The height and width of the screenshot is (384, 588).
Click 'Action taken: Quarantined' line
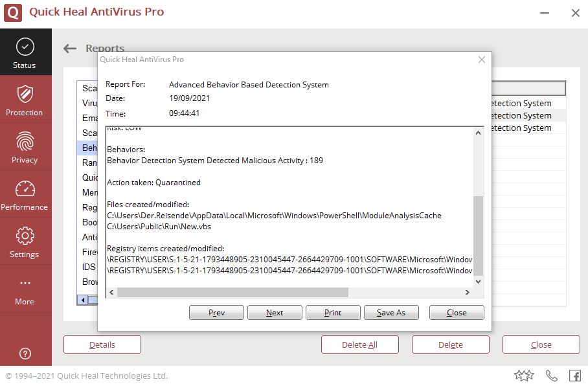[x=153, y=183]
